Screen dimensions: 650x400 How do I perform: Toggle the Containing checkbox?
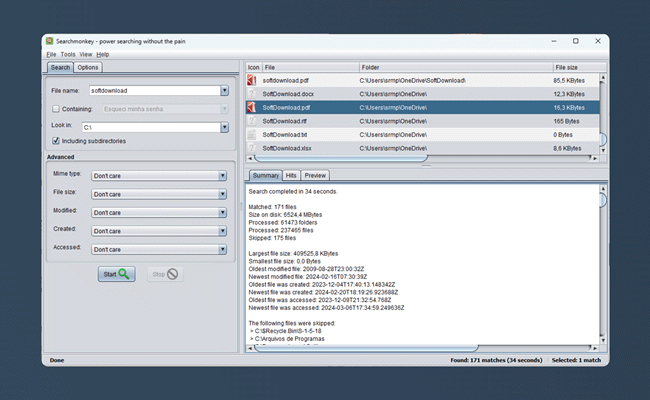pos(56,109)
